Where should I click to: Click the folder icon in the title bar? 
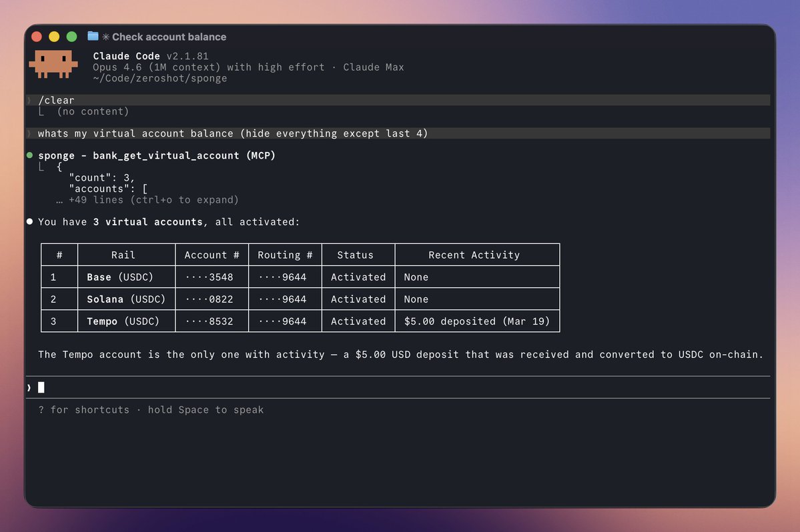[92, 36]
